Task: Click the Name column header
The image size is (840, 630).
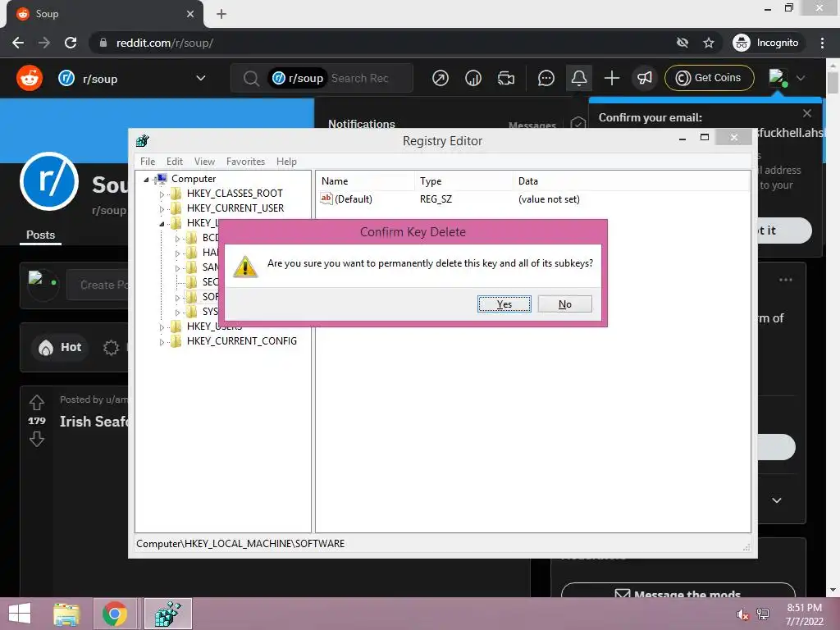Action: pos(365,181)
